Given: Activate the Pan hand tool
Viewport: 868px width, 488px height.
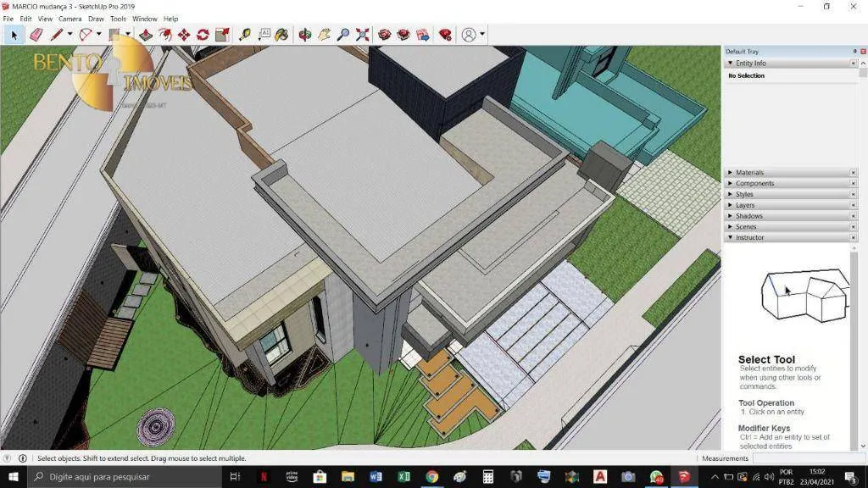Looking at the screenshot, I should point(325,35).
